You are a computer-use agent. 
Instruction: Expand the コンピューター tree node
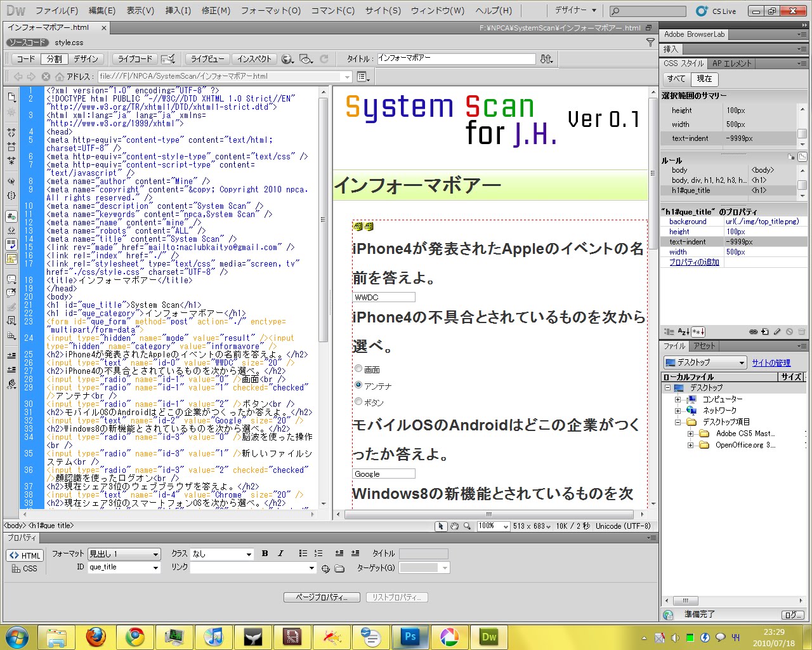coord(678,399)
